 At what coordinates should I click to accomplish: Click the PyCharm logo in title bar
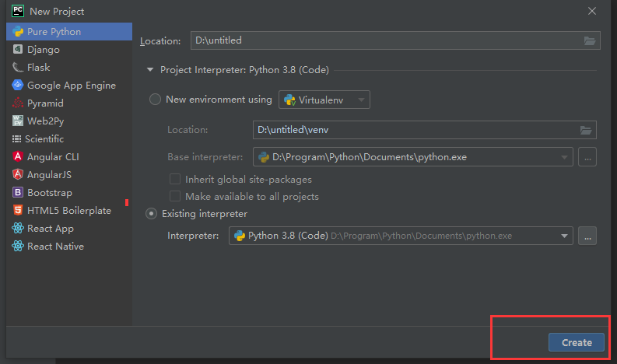click(x=18, y=11)
